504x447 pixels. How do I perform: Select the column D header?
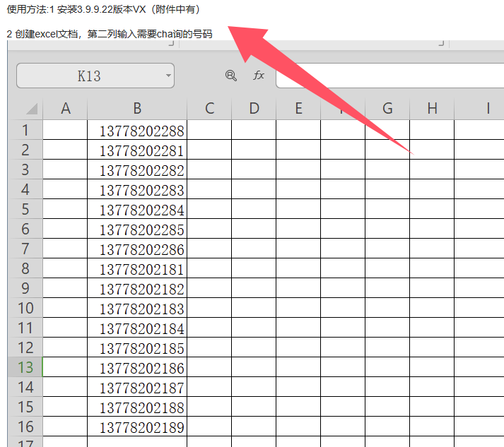click(x=254, y=108)
